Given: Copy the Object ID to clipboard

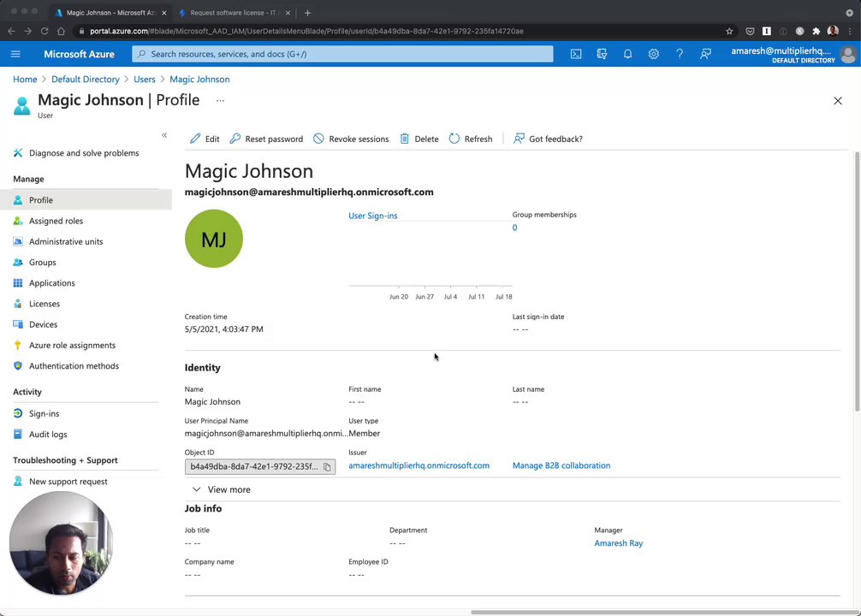Looking at the screenshot, I should pyautogui.click(x=327, y=466).
